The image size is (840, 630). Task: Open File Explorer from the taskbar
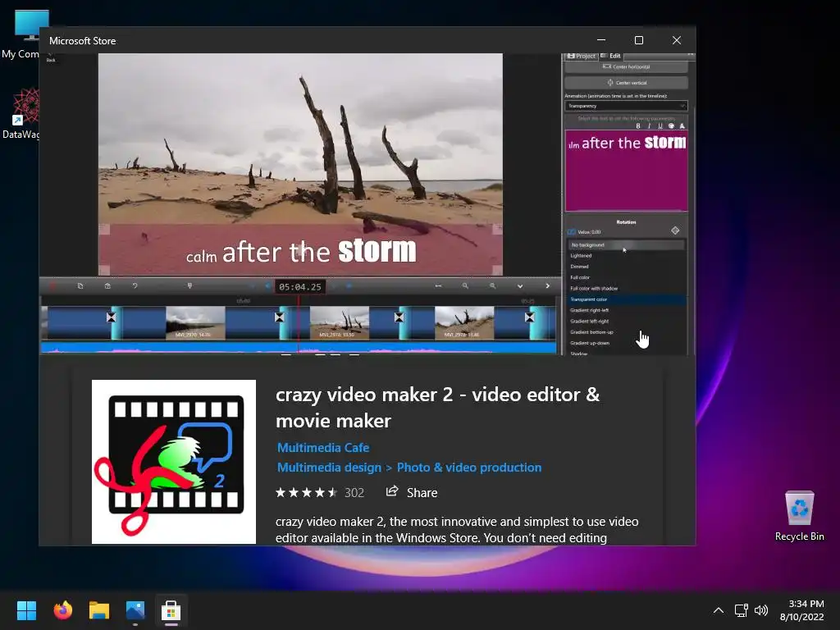(99, 610)
